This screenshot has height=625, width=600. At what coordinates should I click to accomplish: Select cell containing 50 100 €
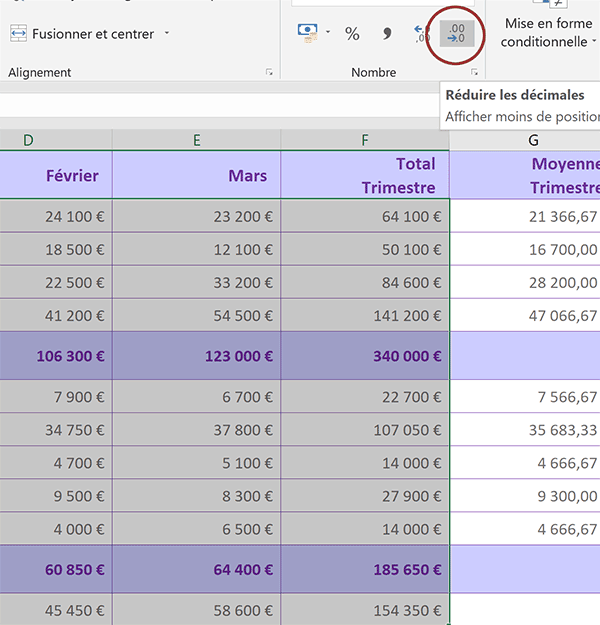[365, 249]
